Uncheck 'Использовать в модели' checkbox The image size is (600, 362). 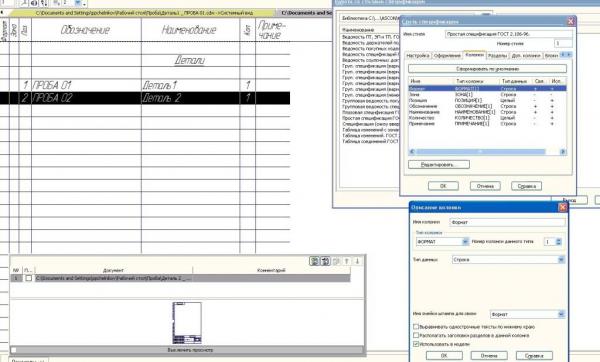(x=416, y=344)
